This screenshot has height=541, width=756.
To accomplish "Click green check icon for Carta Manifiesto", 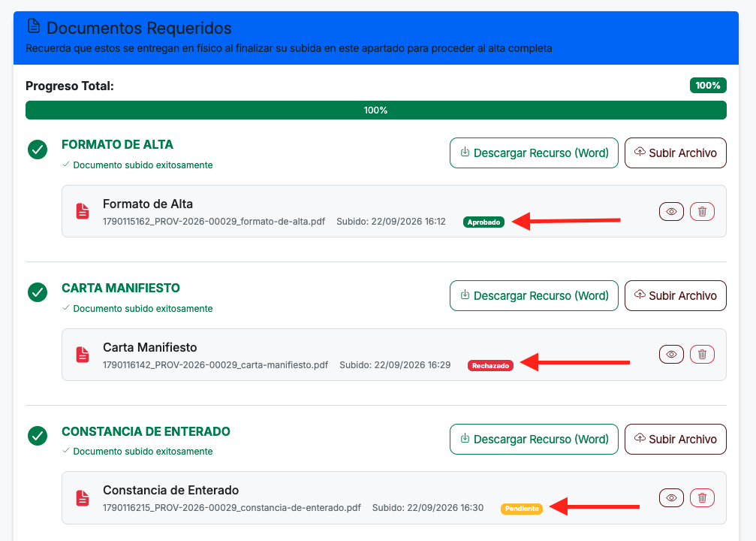I will click(x=38, y=292).
